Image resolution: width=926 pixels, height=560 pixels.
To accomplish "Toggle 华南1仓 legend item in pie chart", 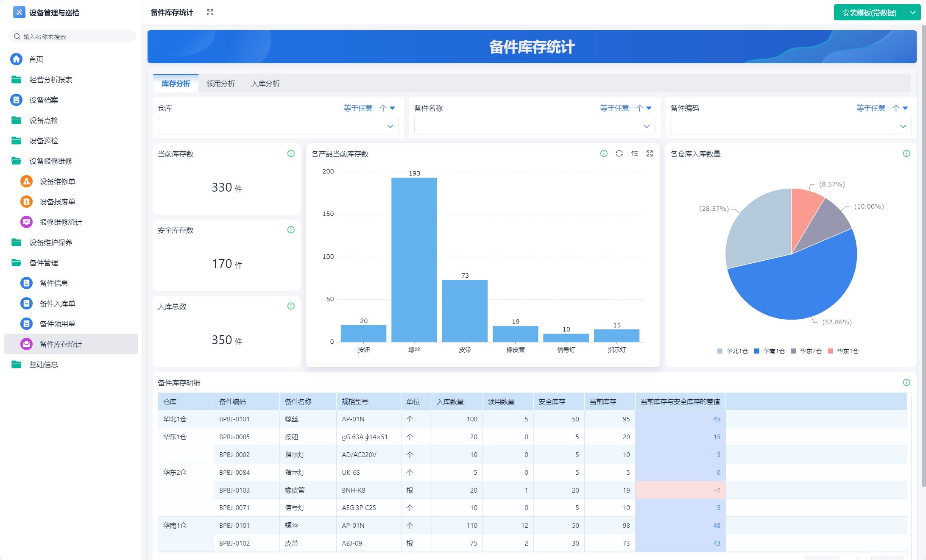I will 770,351.
